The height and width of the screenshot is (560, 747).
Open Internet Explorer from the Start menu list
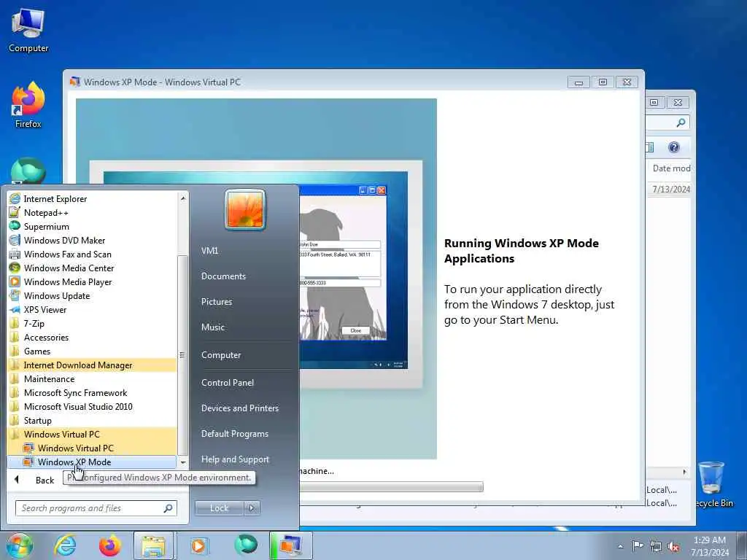tap(55, 198)
